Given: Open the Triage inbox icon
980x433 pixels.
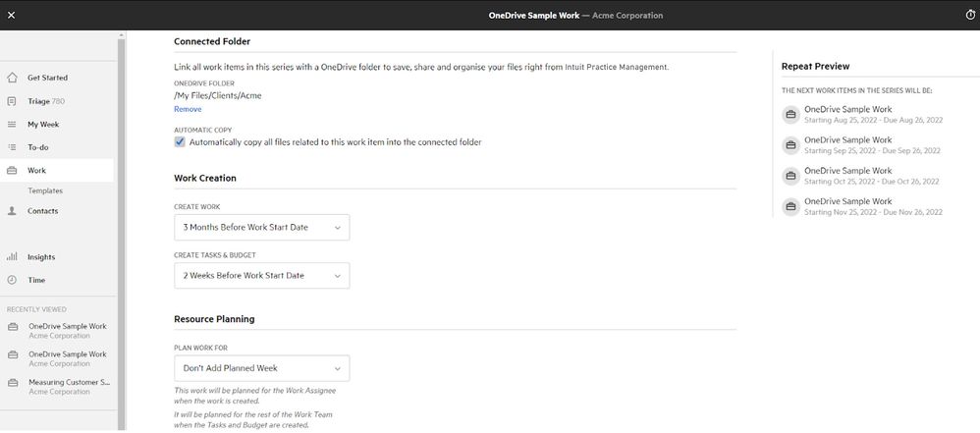Looking at the screenshot, I should 12,101.
